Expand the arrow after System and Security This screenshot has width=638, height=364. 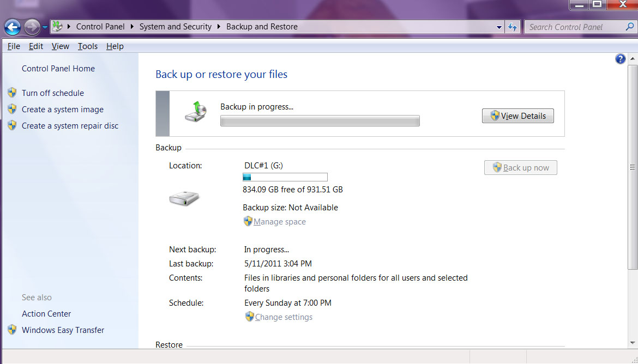pyautogui.click(x=219, y=27)
